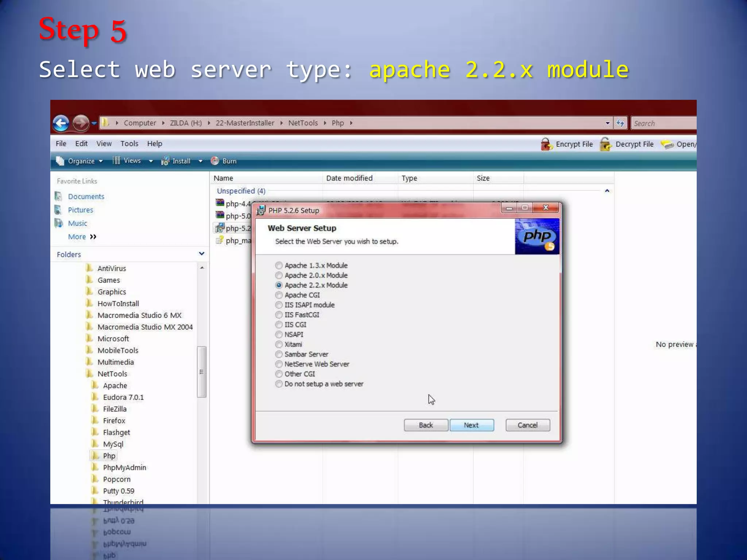Click the php-5.0 file icon
This screenshot has width=747, height=560.
click(x=220, y=215)
